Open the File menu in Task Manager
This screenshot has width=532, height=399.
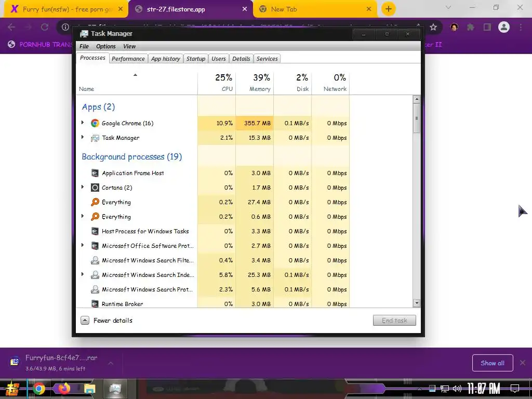pos(84,46)
